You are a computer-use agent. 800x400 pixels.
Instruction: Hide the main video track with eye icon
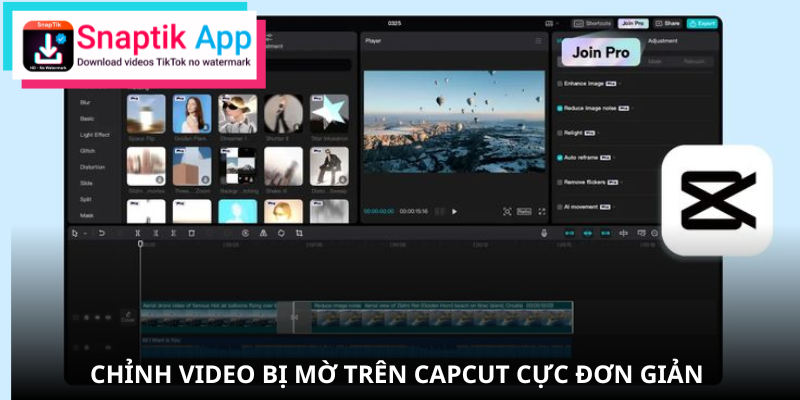coord(97,317)
